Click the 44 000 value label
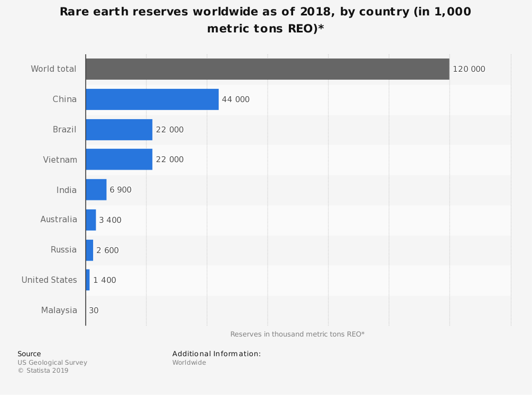Image resolution: width=532 pixels, height=395 pixels. (235, 99)
